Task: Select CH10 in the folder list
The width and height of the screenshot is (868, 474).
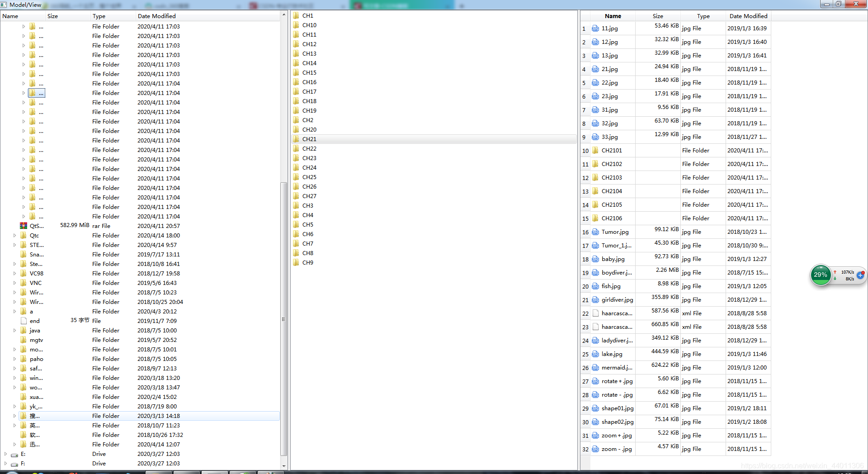Action: [309, 25]
